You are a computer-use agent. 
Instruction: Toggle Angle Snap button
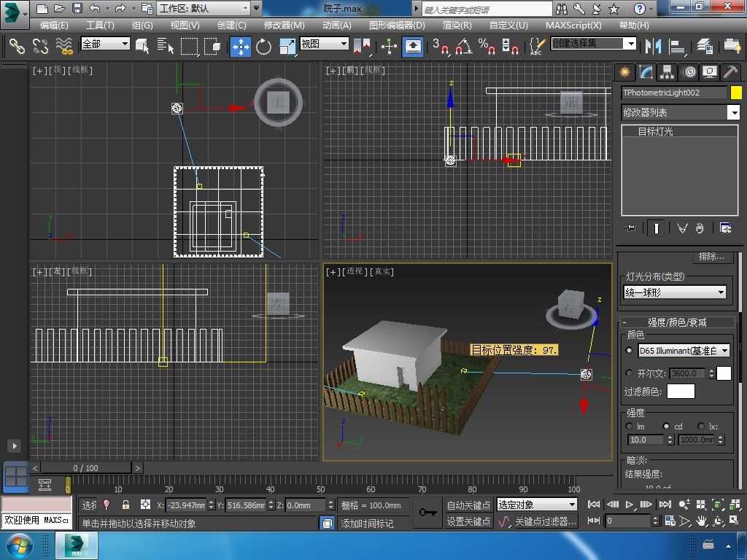tap(464, 46)
